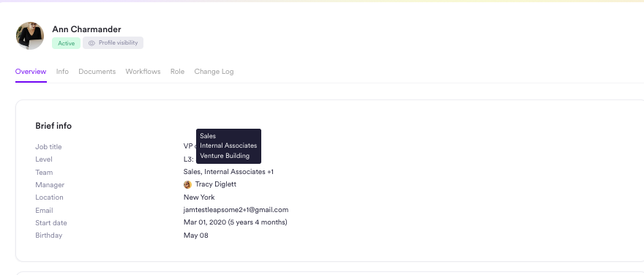Open the Info tab

click(x=62, y=72)
